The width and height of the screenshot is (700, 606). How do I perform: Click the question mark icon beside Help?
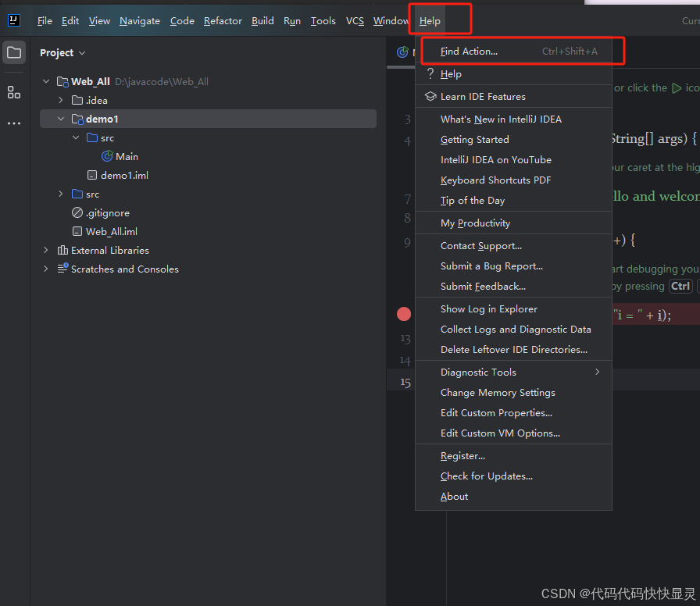tap(430, 73)
